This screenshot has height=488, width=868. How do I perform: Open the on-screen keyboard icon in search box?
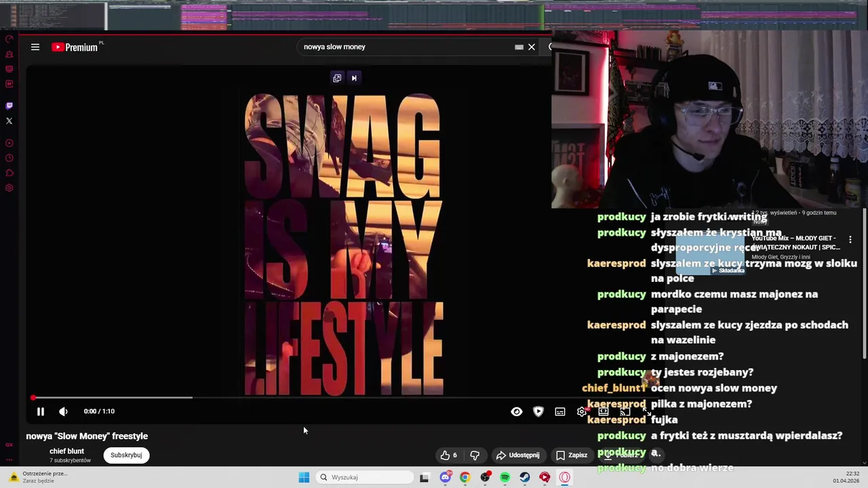[x=519, y=47]
